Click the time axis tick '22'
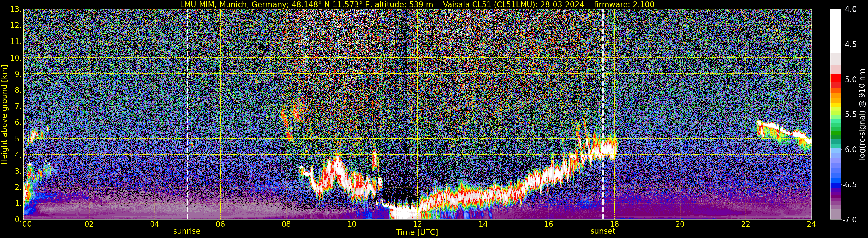The width and height of the screenshot is (868, 238). 746,224
